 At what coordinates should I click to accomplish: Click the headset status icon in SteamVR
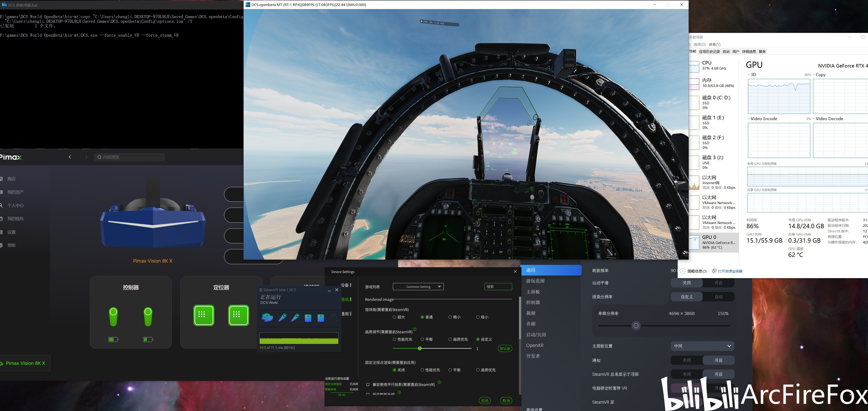[267, 317]
